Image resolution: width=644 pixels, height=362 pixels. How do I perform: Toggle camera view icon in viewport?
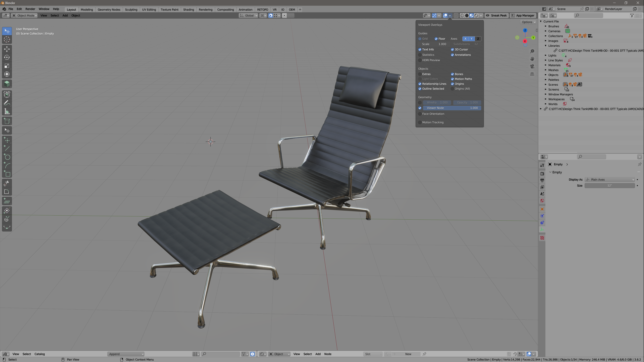coord(532,67)
